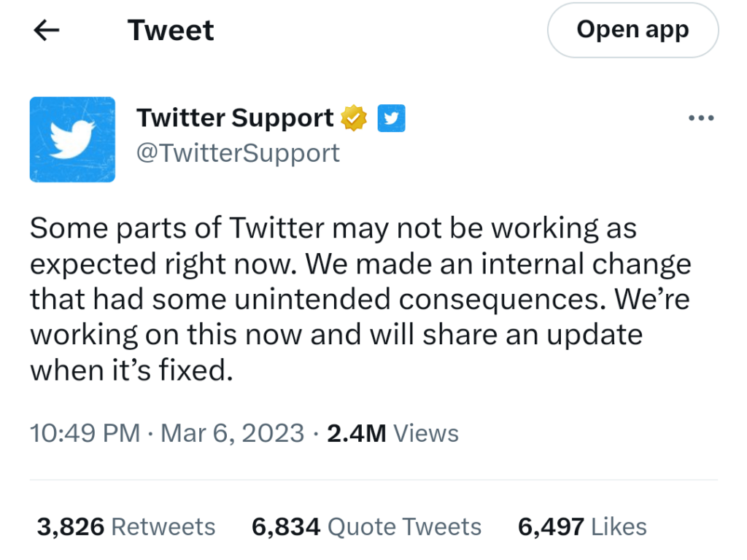Click the Tweet header title
This screenshot has width=747, height=560.
171,30
